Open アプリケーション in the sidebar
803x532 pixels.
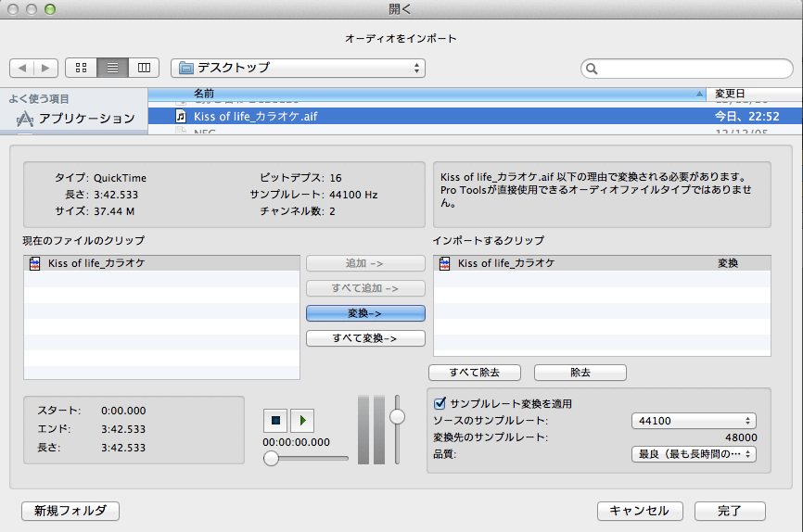75,119
